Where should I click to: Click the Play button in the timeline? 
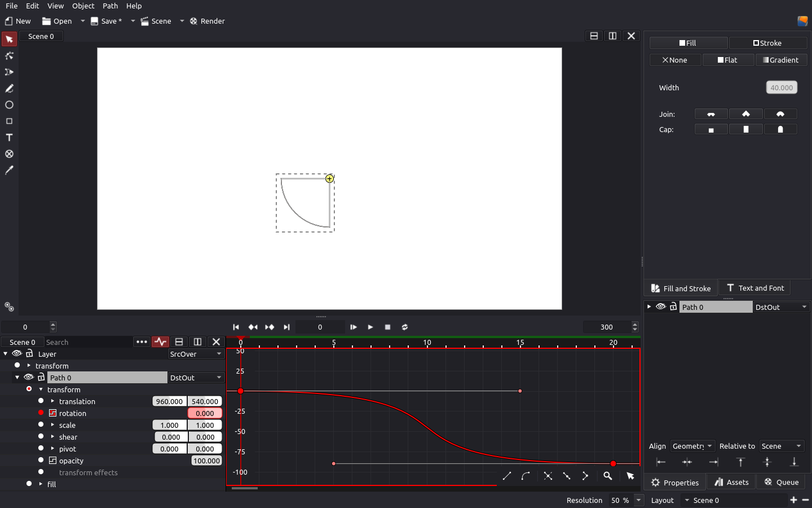tap(370, 327)
